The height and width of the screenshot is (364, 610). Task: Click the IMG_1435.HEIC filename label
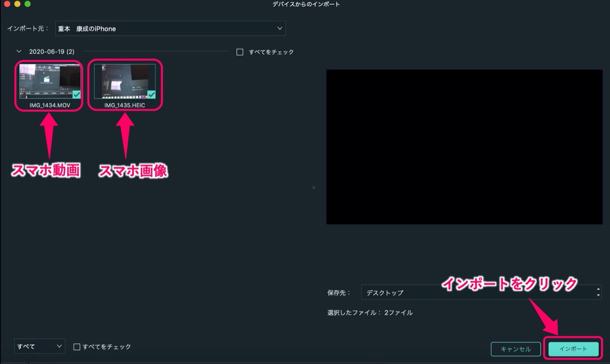[x=125, y=105]
